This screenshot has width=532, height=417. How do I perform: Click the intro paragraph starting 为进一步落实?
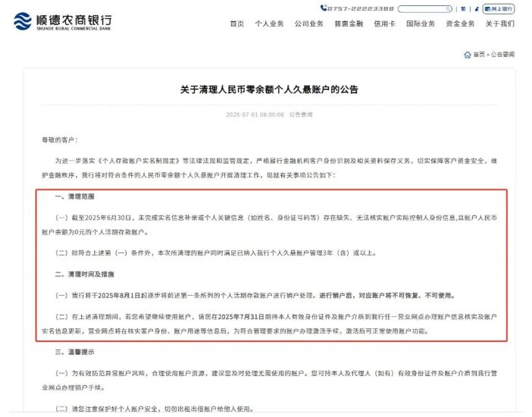269,168
